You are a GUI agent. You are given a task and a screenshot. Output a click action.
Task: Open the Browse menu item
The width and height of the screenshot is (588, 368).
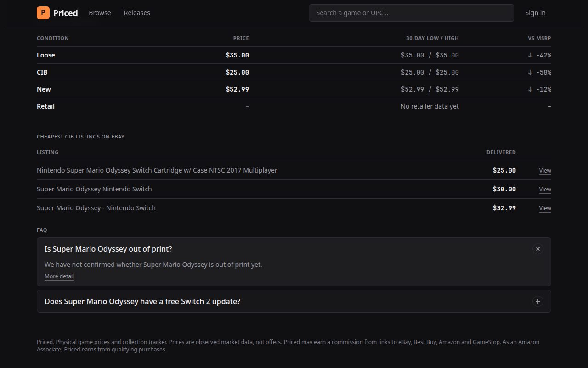click(x=100, y=13)
